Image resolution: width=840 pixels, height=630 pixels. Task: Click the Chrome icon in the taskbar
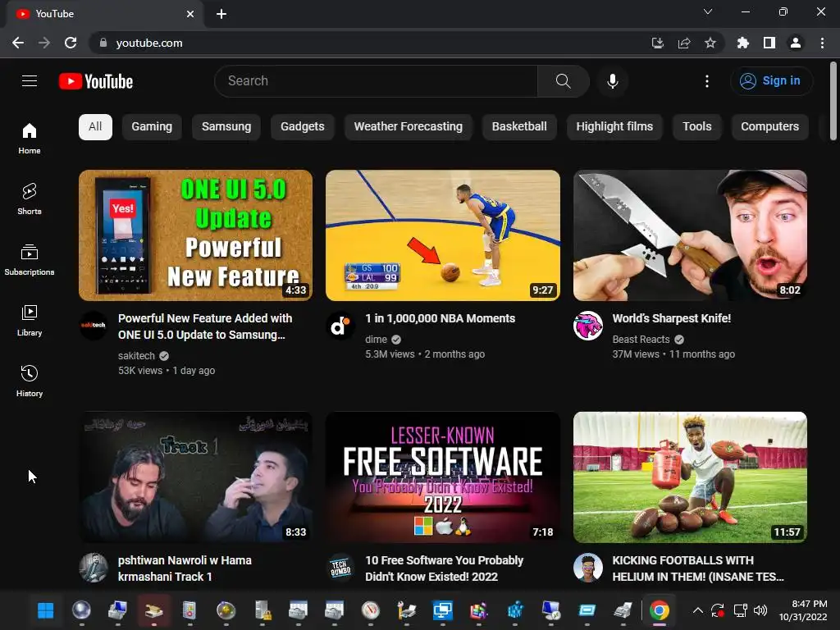660,610
